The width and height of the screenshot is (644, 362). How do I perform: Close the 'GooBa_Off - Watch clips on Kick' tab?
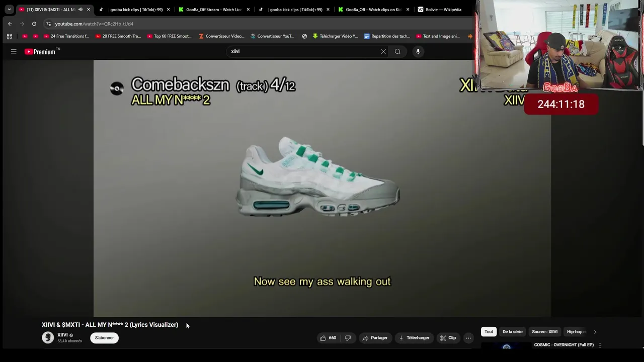click(x=408, y=10)
